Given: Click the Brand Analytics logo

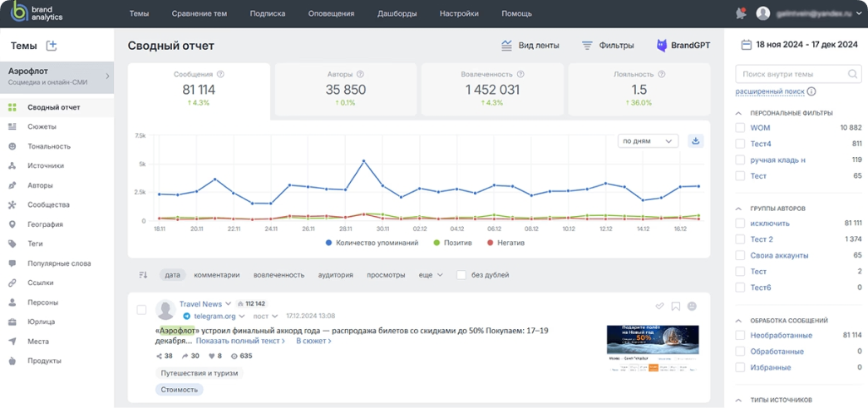Looking at the screenshot, I should (x=37, y=13).
